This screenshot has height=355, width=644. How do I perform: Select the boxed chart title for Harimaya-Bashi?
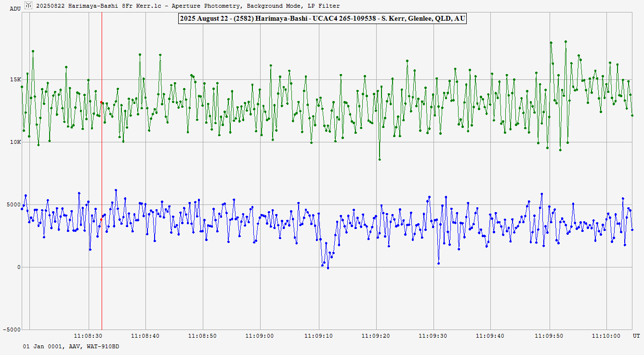[322, 19]
